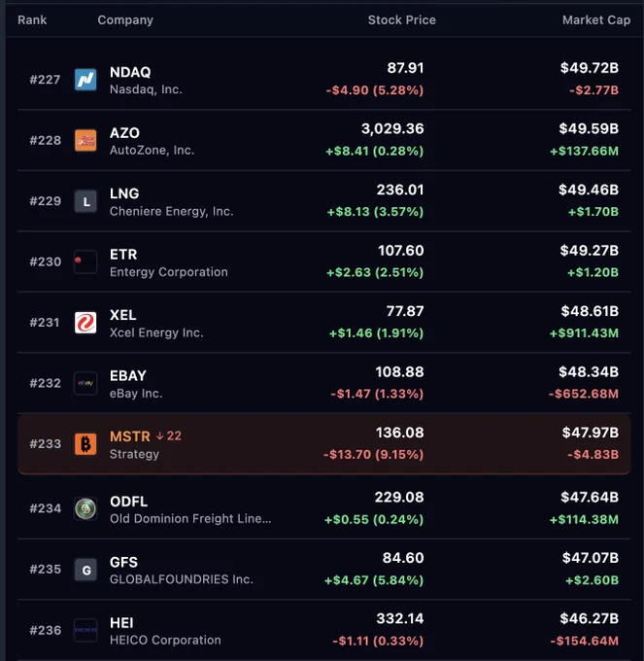
Task: Click ODFL stock price 229.08
Action: pyautogui.click(x=399, y=497)
